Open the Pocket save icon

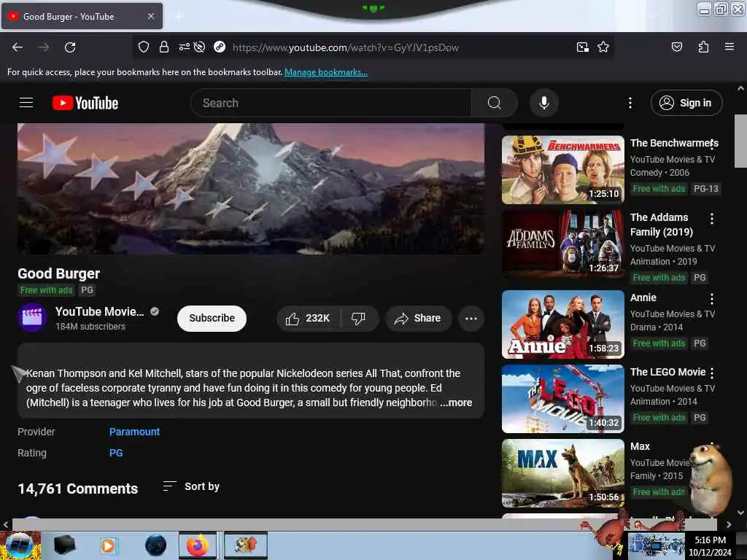(676, 47)
